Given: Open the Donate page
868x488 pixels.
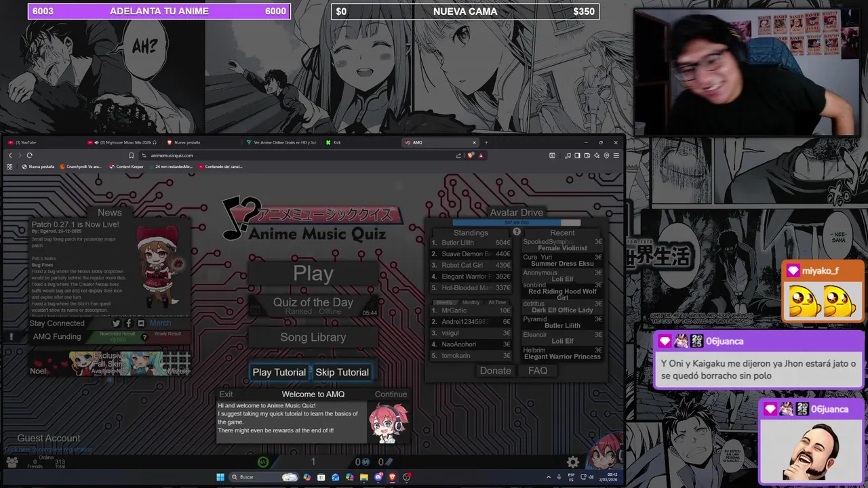Looking at the screenshot, I should [495, 371].
